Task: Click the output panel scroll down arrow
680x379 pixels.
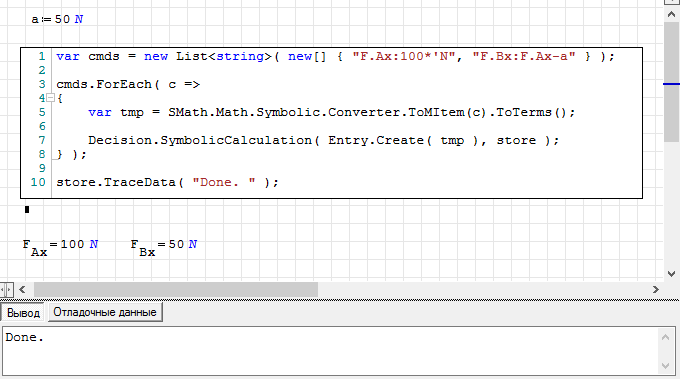Action: pos(666,366)
